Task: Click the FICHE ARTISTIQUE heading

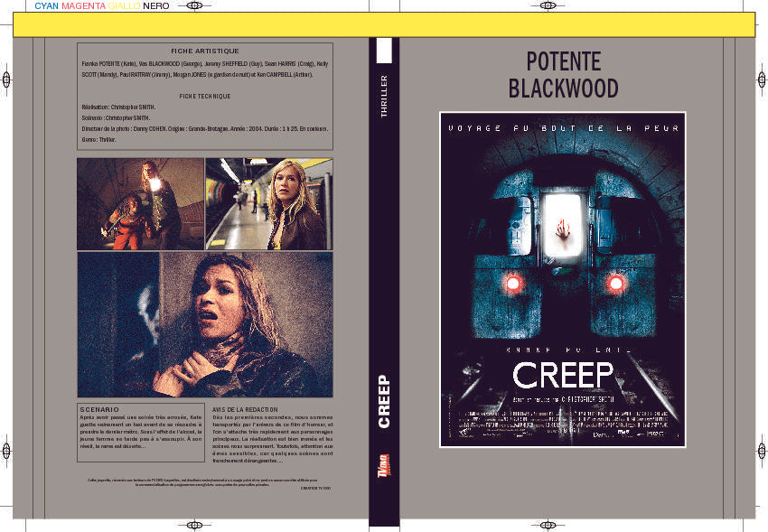Action: point(205,51)
